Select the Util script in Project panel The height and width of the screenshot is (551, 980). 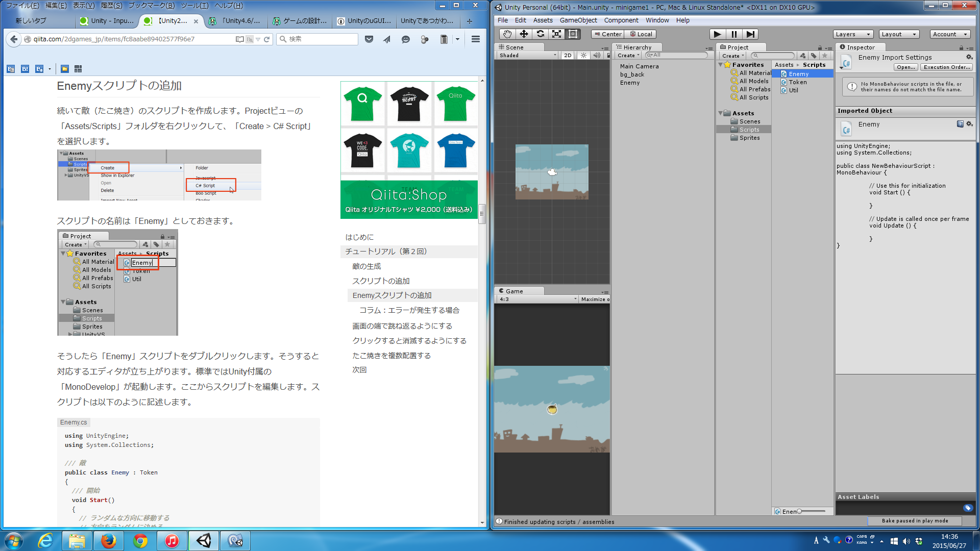(x=793, y=90)
